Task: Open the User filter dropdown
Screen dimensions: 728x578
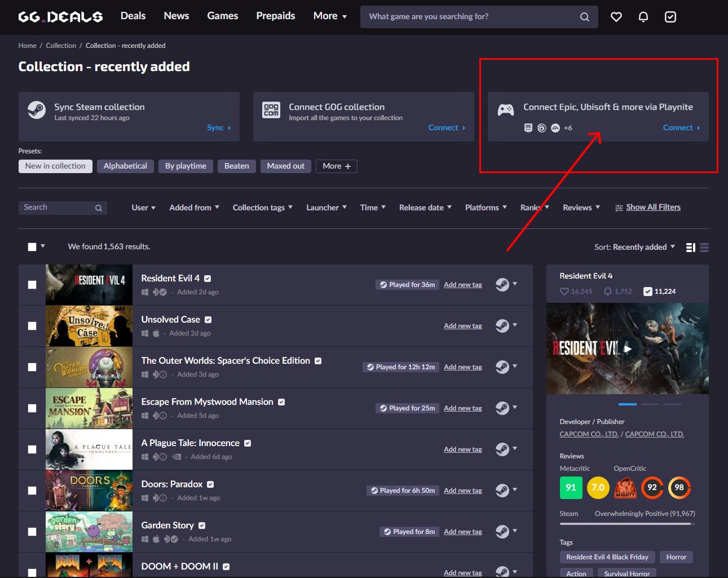Action: [x=143, y=208]
